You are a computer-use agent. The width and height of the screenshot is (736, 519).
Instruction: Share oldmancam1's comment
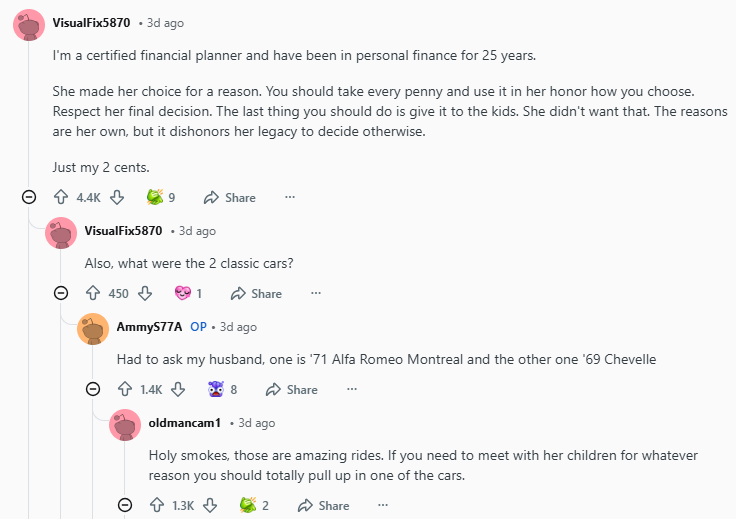click(323, 505)
